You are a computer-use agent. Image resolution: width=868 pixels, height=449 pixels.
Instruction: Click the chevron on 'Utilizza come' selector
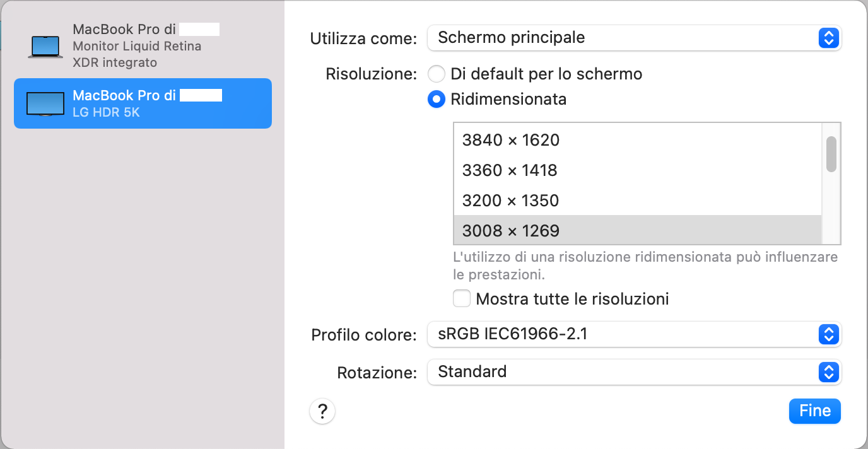coord(828,38)
